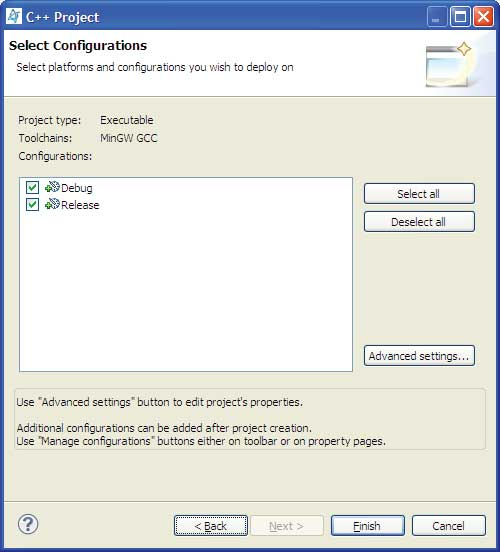Click the Release configuration icon

click(x=52, y=204)
